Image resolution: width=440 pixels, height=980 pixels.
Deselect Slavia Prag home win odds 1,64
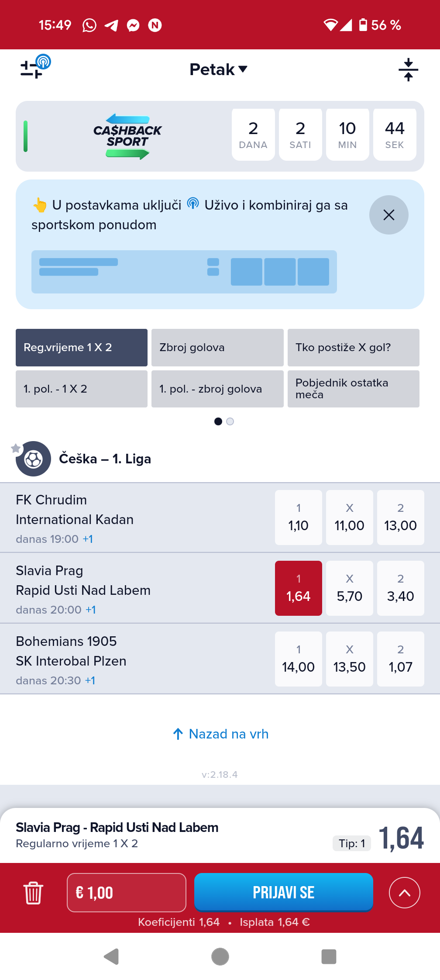(x=299, y=588)
